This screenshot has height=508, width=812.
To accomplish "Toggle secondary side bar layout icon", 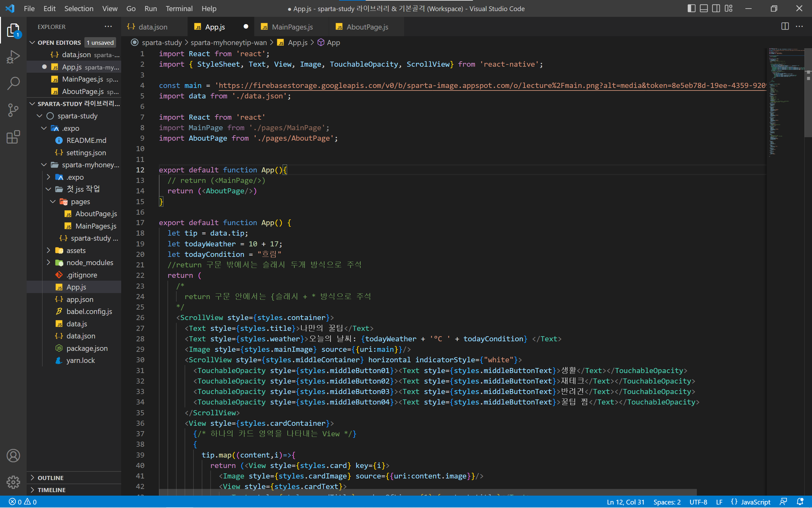I will pyautogui.click(x=716, y=8).
